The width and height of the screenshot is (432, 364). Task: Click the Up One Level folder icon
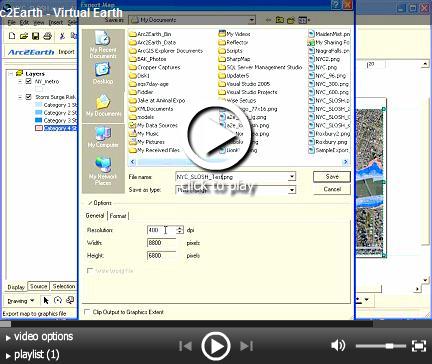[279, 20]
